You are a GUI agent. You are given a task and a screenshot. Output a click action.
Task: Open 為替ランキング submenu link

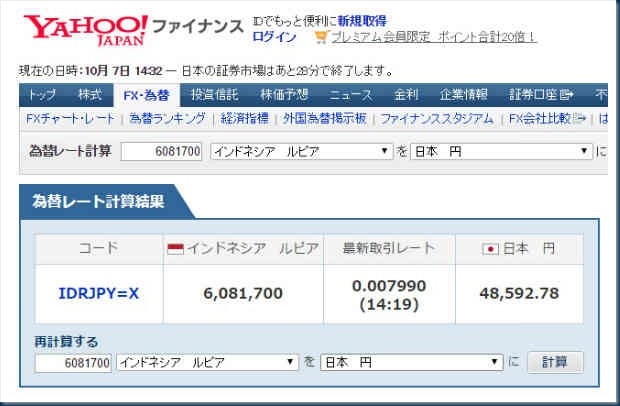point(168,119)
